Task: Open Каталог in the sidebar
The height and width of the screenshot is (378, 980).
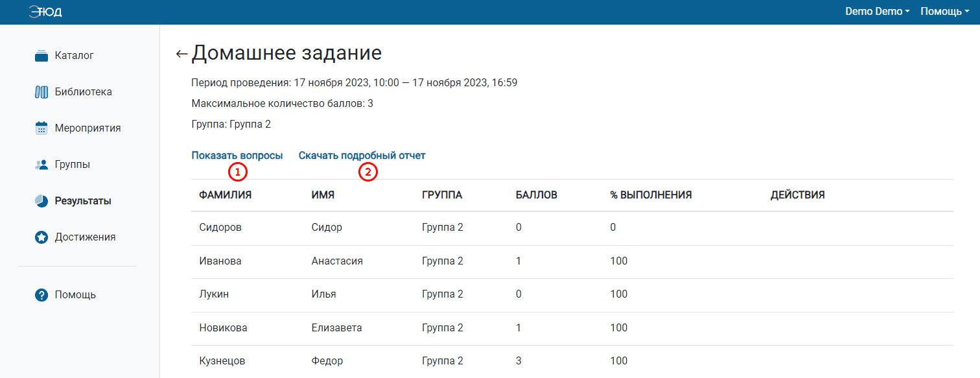Action: click(75, 56)
